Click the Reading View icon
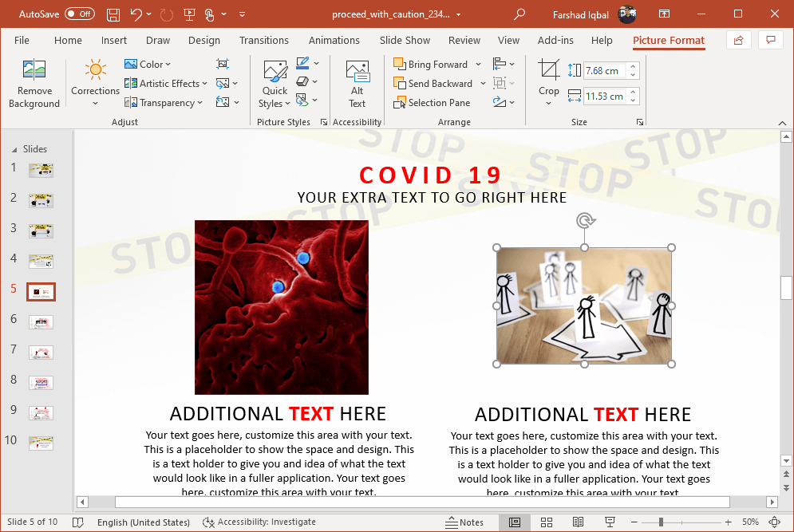 coord(578,522)
